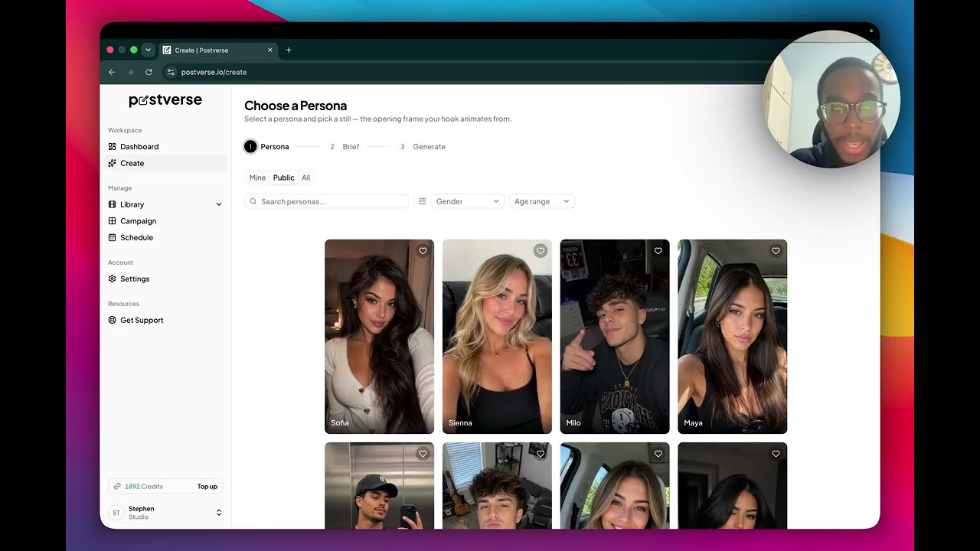
Task: Favorite Sofia with the heart icon
Action: (x=423, y=251)
